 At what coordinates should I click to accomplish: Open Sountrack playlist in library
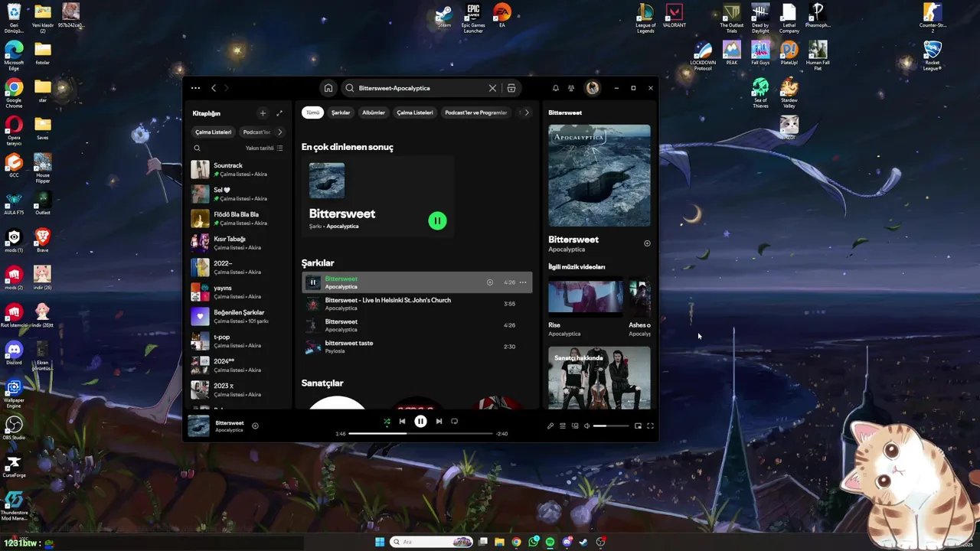(x=238, y=169)
